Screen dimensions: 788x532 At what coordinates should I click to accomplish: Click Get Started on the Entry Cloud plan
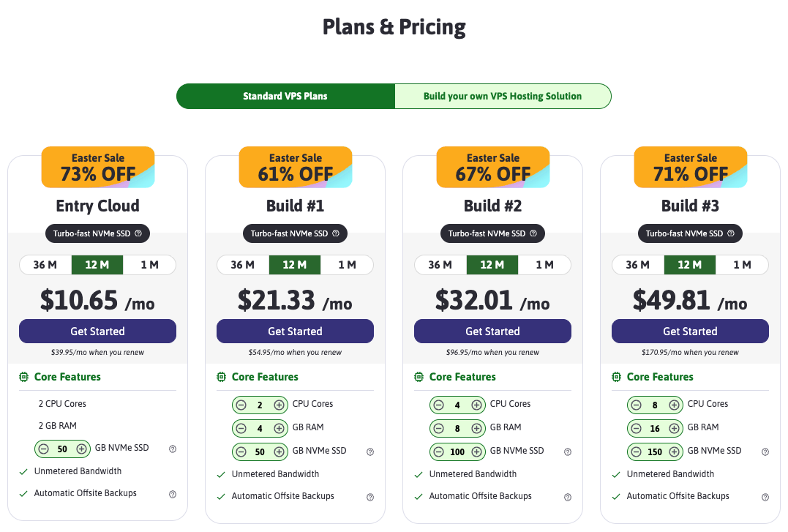pyautogui.click(x=97, y=331)
